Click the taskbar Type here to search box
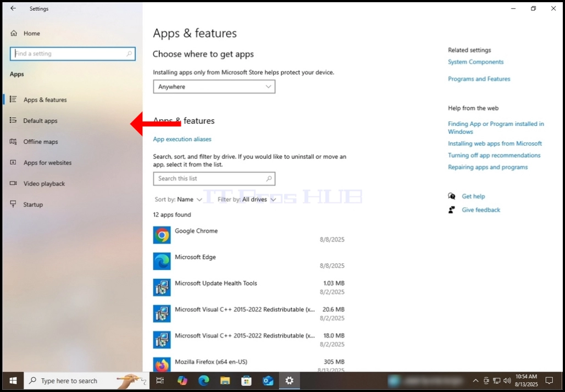 coord(86,381)
